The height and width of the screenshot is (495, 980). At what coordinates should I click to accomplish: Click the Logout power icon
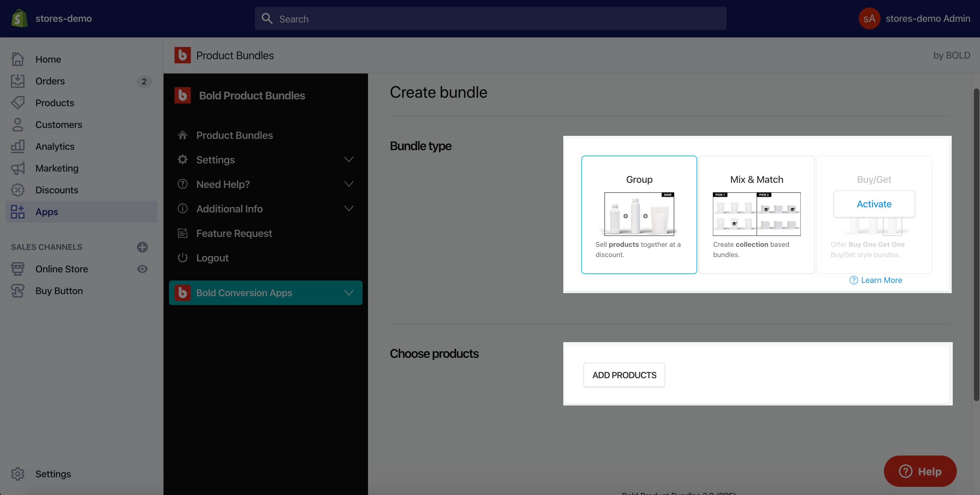183,257
